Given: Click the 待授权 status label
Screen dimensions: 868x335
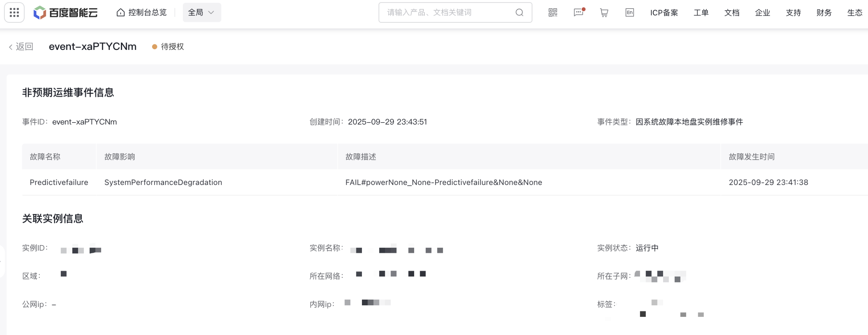Looking at the screenshot, I should (x=172, y=47).
